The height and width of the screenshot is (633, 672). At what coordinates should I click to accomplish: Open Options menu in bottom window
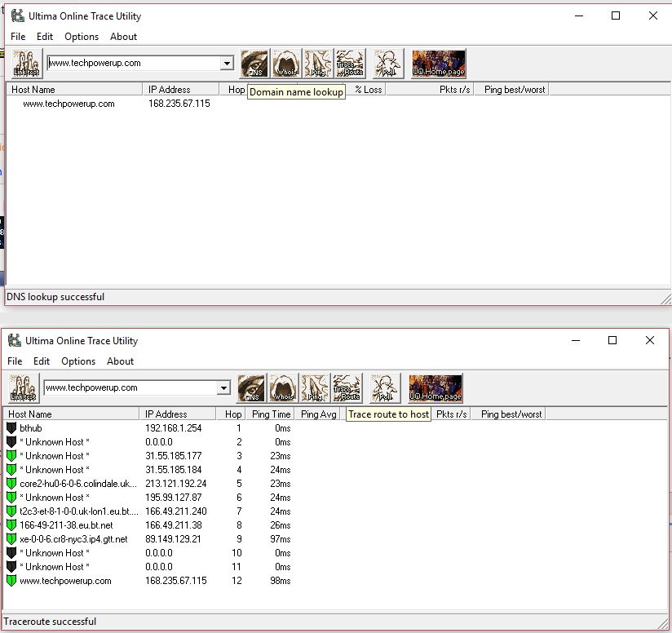[78, 361]
